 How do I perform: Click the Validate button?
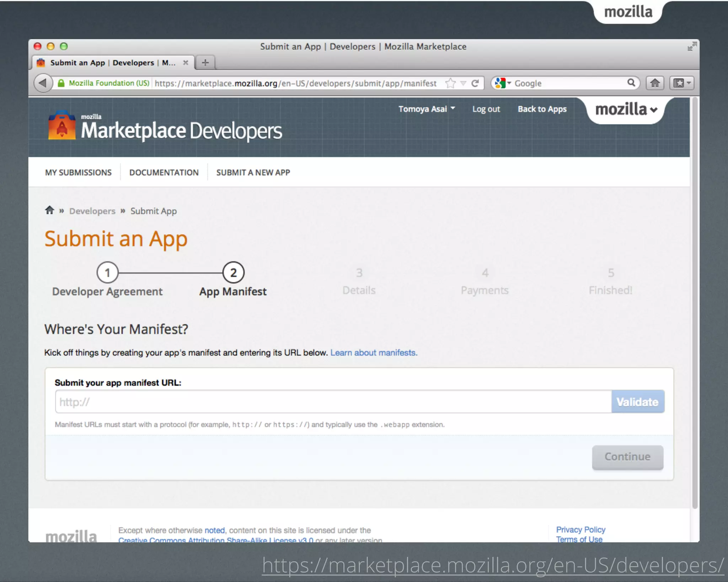click(x=638, y=402)
